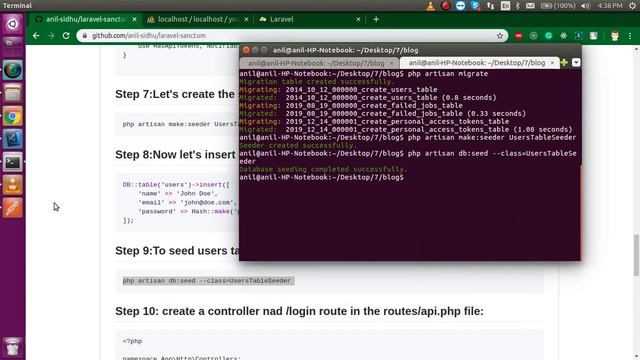Click '<?php' code line below Step 10
The height and width of the screenshot is (360, 640).
[132, 341]
